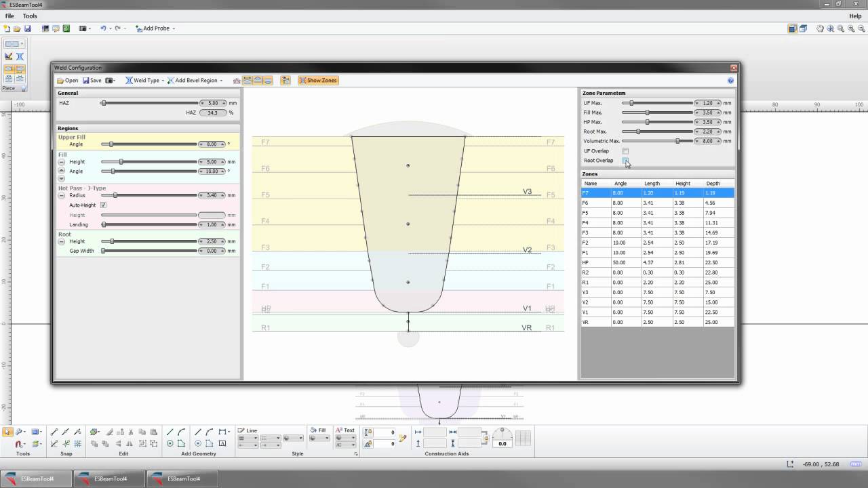Viewport: 868px width, 488px height.
Task: Enable the UF Overlap checkbox
Action: 625,151
